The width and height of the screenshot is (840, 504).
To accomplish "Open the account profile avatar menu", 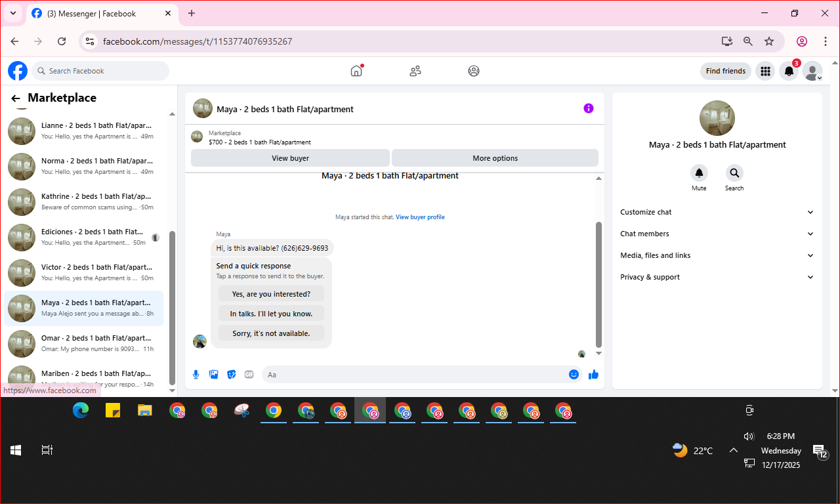I will (x=812, y=71).
